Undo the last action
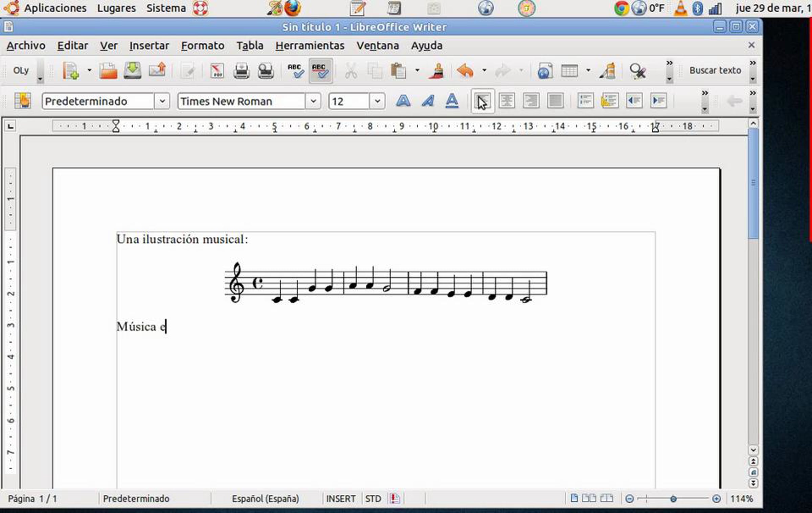The height and width of the screenshot is (513, 812). (465, 71)
